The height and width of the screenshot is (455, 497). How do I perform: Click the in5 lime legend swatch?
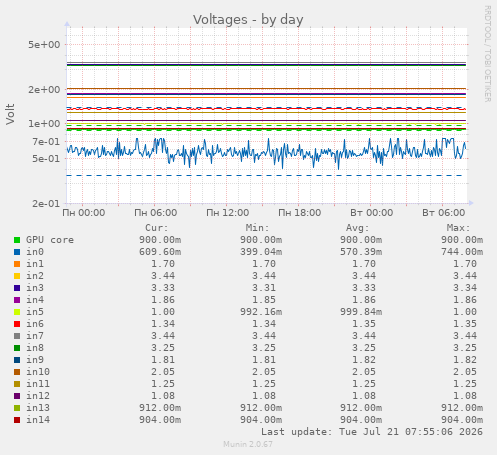coord(17,312)
